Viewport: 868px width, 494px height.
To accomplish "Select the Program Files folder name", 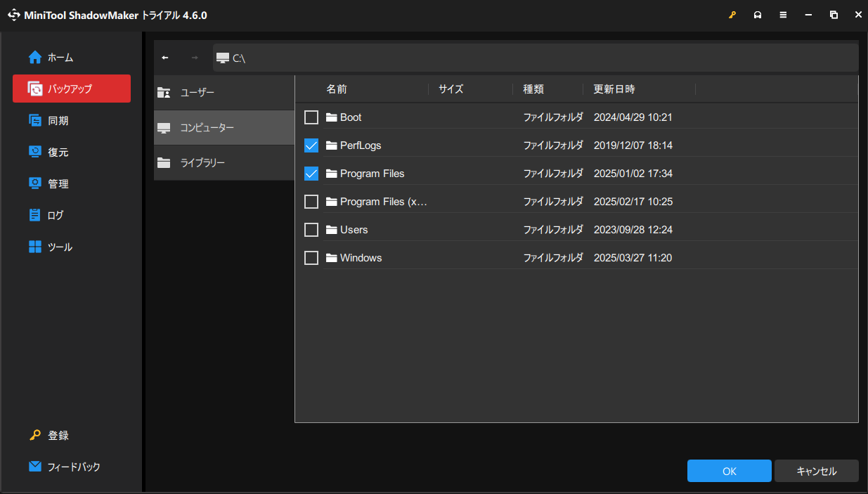I will 373,174.
